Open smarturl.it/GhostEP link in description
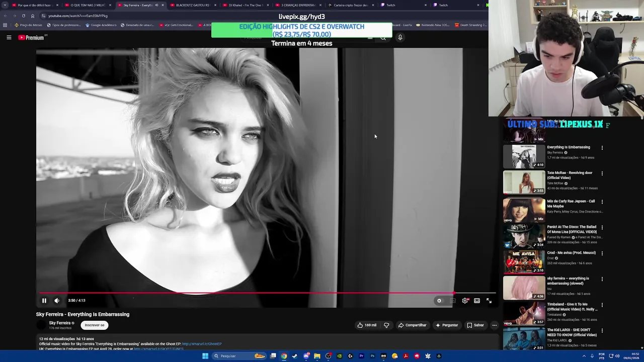Screen dimensions: 644x362 coord(202,344)
